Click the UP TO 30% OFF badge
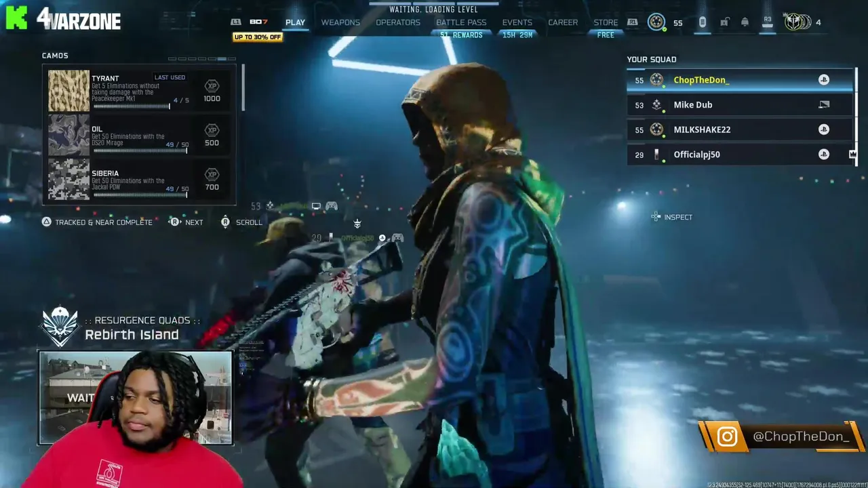868x488 pixels. (257, 37)
